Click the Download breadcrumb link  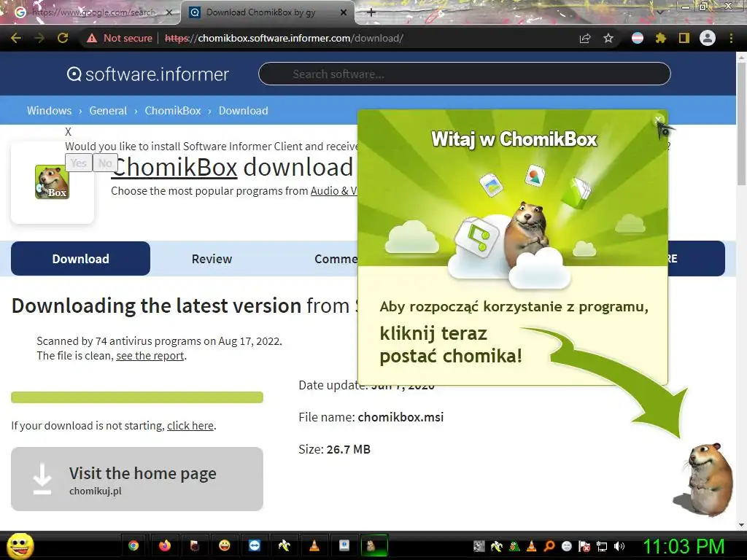point(244,111)
